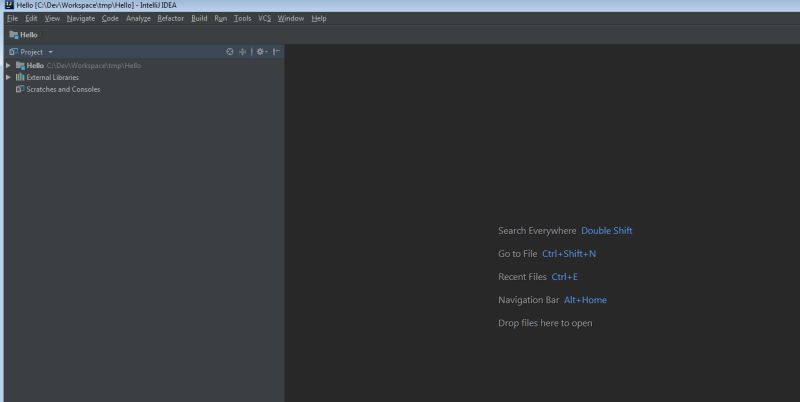Click the Hello breadcrumb in navigation bar
Viewport: 800px width, 402px height.
(x=23, y=35)
